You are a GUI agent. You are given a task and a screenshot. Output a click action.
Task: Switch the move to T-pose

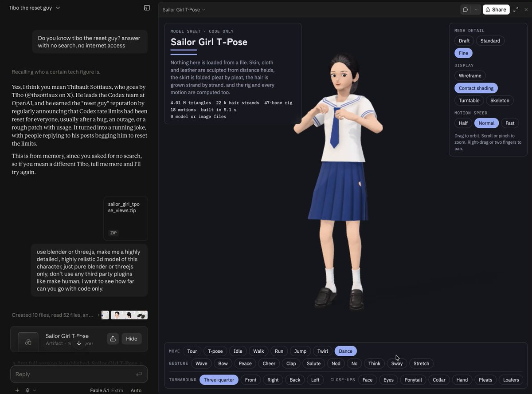pos(215,351)
